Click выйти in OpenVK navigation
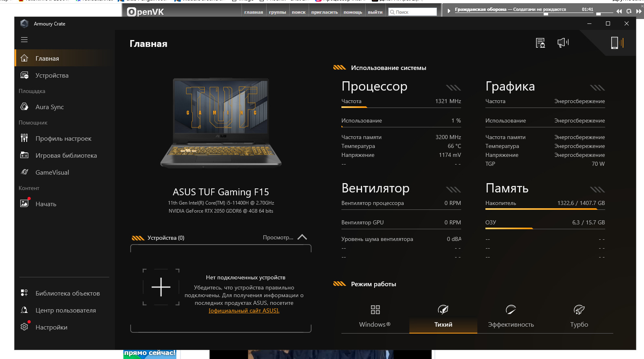 point(375,12)
